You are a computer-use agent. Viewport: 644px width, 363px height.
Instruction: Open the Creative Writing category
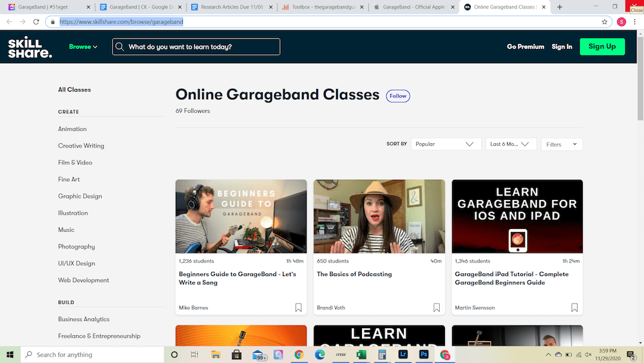(x=81, y=146)
